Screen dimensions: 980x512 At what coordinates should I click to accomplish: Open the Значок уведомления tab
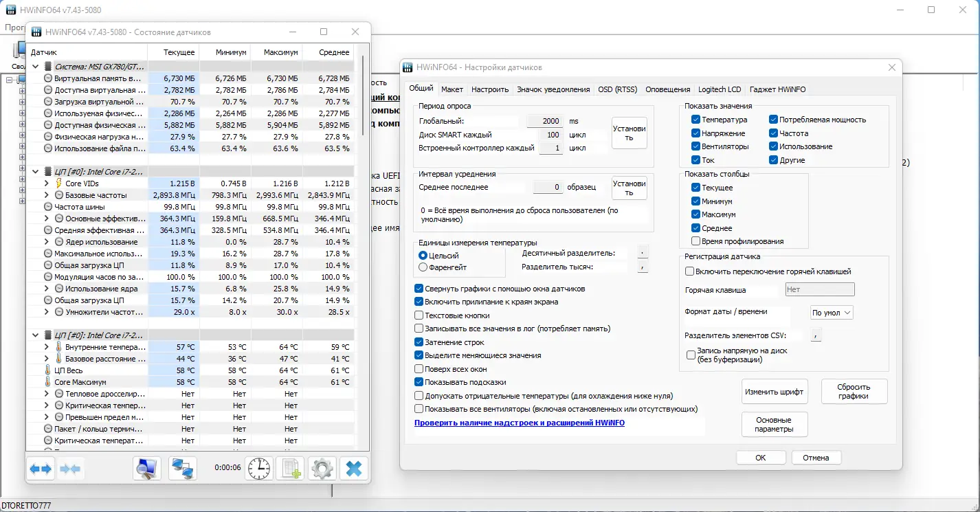[553, 89]
